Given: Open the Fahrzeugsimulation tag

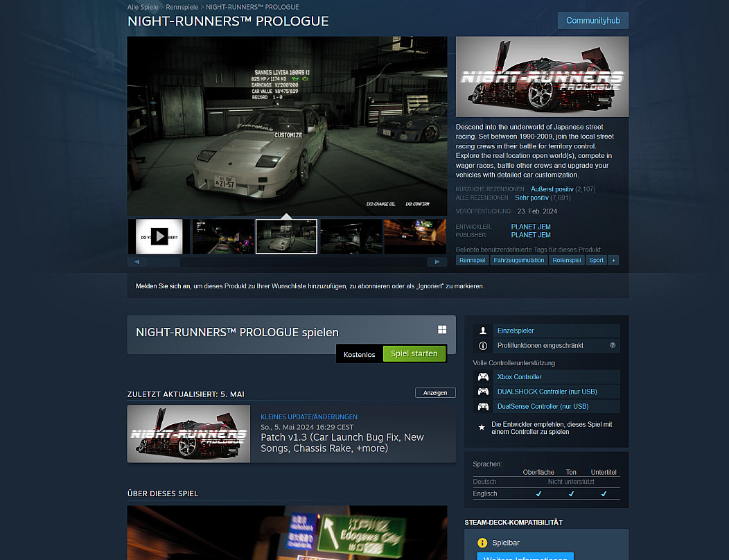Looking at the screenshot, I should 519,260.
